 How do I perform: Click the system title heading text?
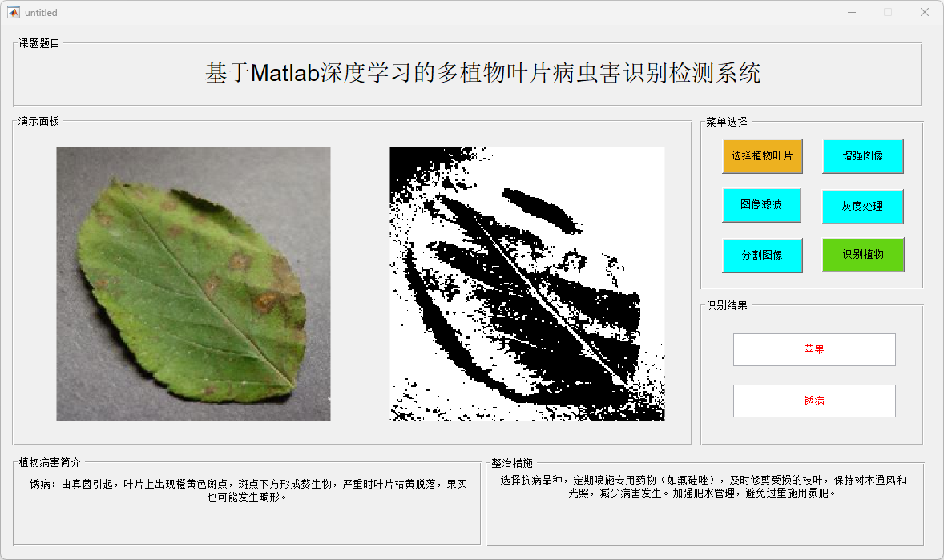click(x=483, y=73)
